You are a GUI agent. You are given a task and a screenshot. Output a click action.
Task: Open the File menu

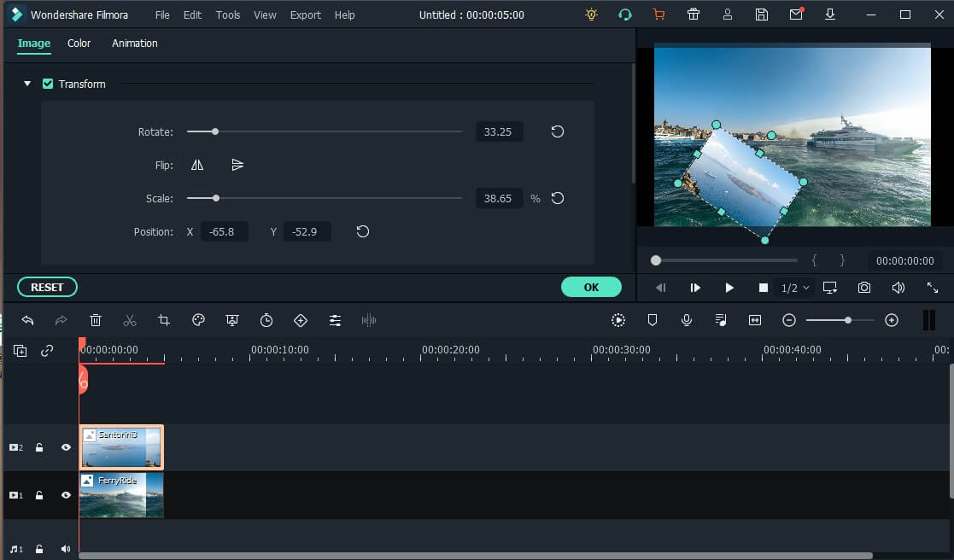[x=162, y=15]
